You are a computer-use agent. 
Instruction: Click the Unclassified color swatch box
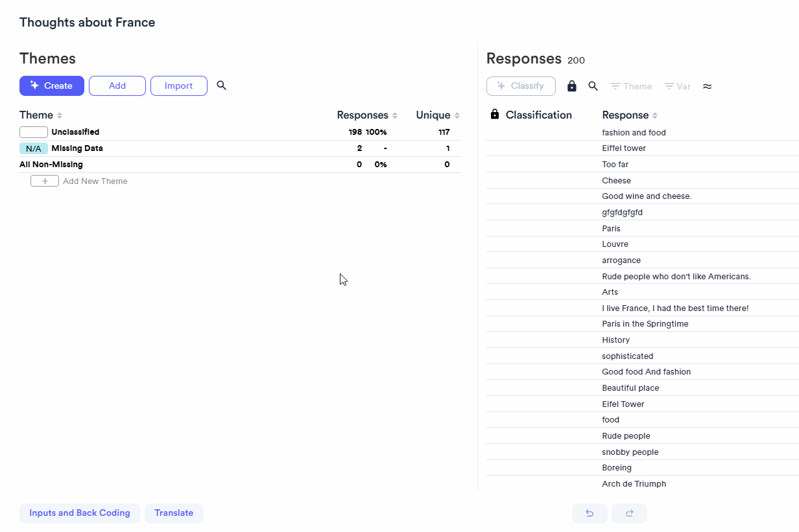pyautogui.click(x=34, y=132)
